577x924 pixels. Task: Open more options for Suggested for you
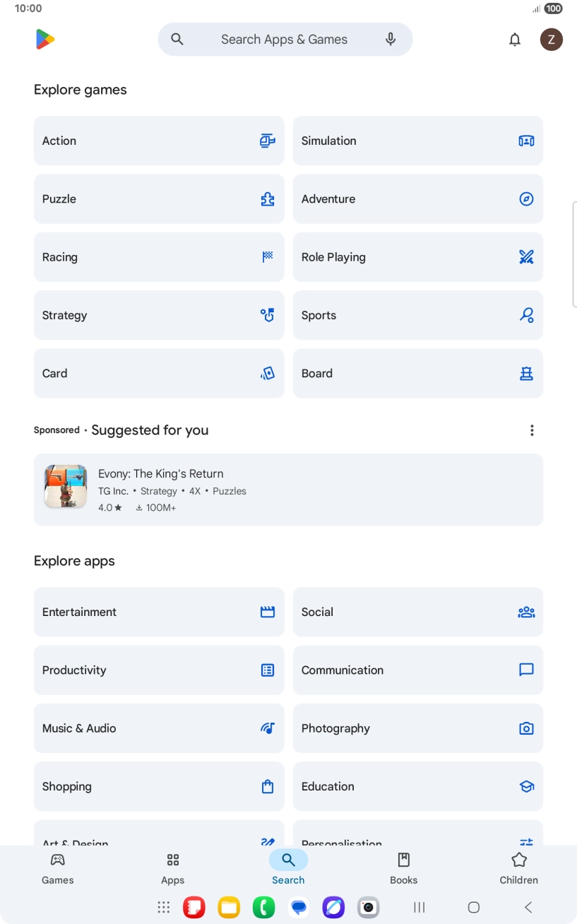point(532,430)
